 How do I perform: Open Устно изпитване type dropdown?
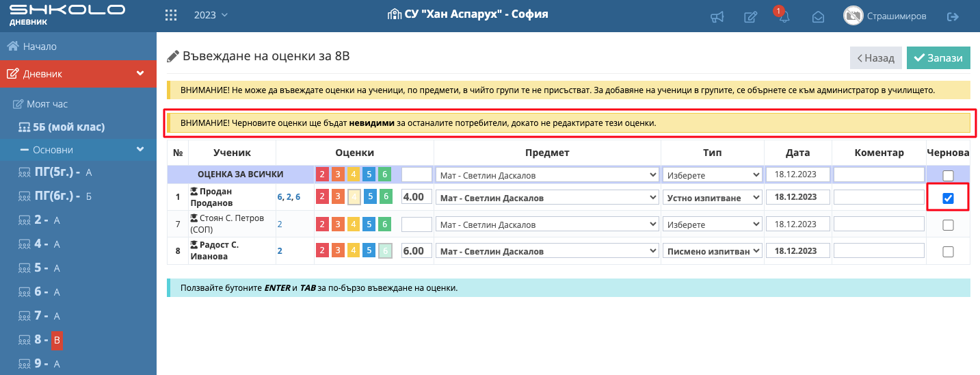[712, 198]
